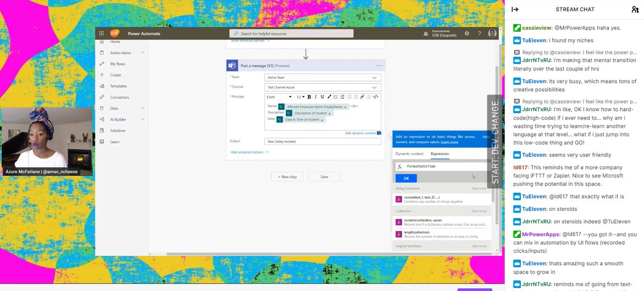Go to Home in sidebar
This screenshot has width=644, height=291.
(115, 41)
